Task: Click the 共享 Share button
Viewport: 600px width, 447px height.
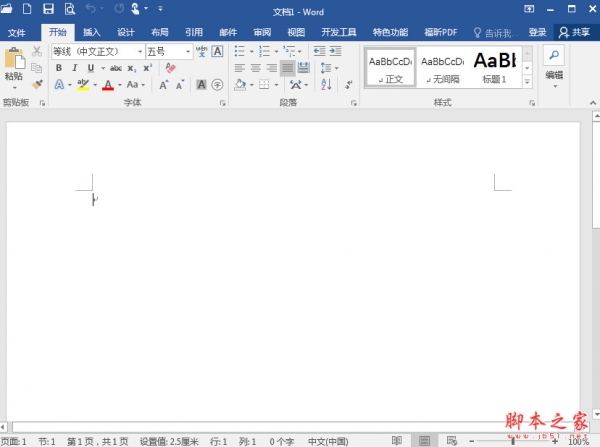Action: 574,33
